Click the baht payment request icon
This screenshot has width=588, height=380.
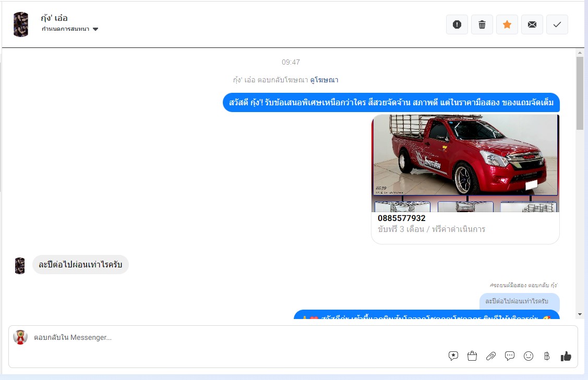pyautogui.click(x=547, y=356)
